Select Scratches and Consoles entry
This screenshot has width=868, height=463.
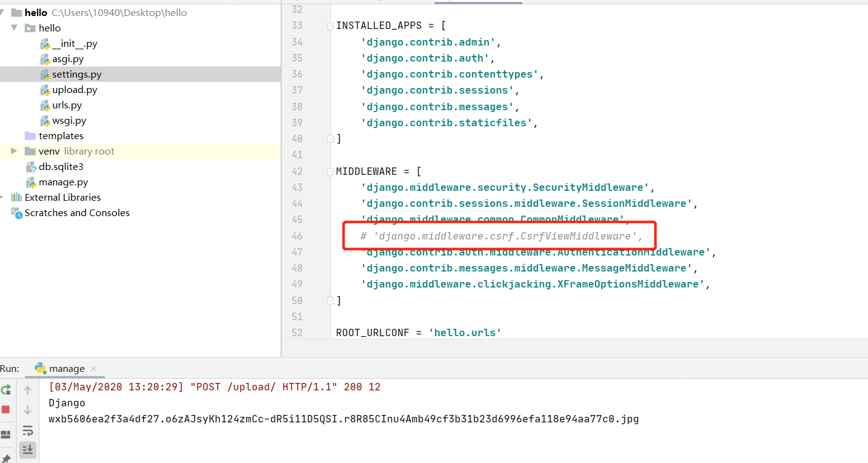(140, 213)
